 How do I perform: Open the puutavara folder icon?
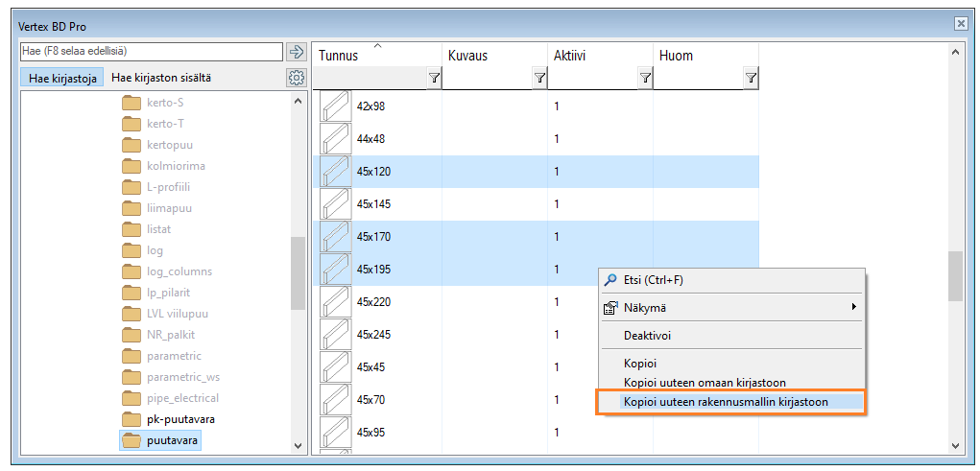(x=131, y=440)
